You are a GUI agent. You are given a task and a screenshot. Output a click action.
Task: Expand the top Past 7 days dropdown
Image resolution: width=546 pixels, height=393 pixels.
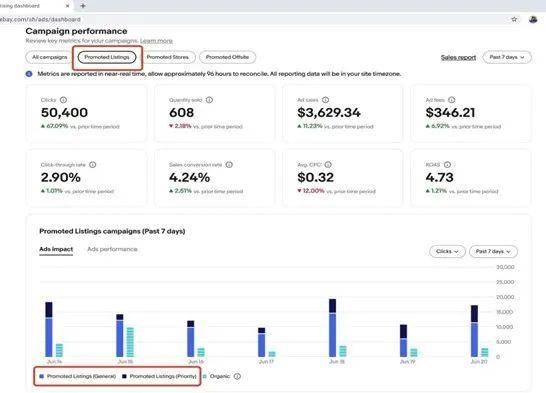click(507, 57)
